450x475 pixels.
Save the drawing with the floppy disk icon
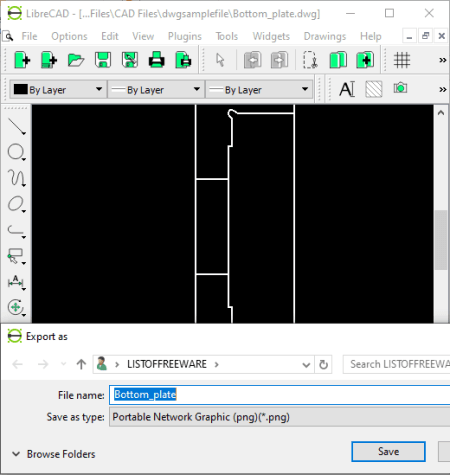(x=103, y=60)
